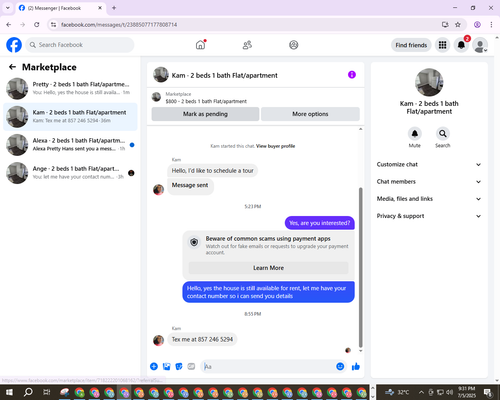This screenshot has width=500, height=400.
Task: Expand Chat members section
Action: pyautogui.click(x=429, y=182)
